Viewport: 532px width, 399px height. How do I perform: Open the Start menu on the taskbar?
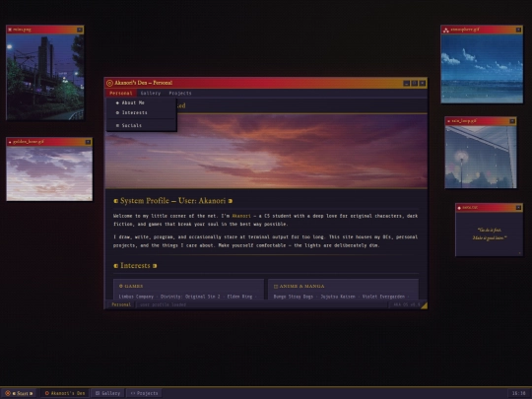point(20,393)
